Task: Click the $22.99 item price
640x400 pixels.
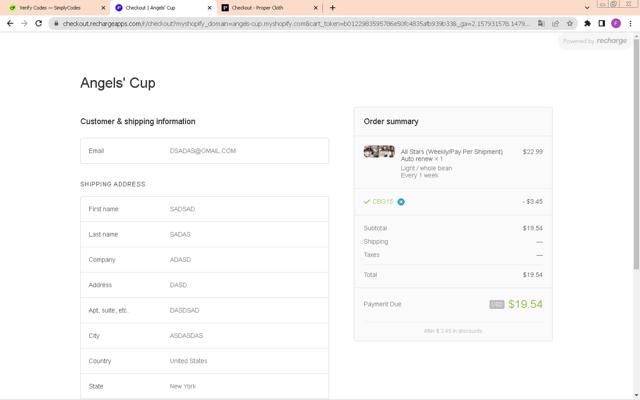Action: 533,151
